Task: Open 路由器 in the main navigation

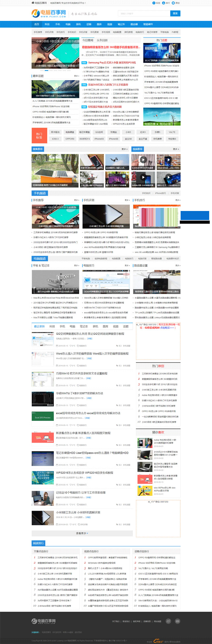Action: click(x=134, y=24)
